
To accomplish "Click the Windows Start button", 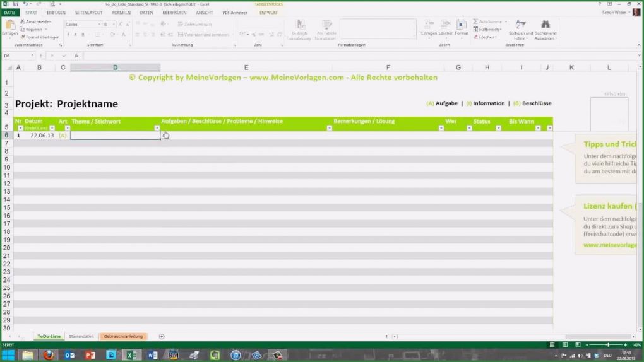I will click(8, 355).
